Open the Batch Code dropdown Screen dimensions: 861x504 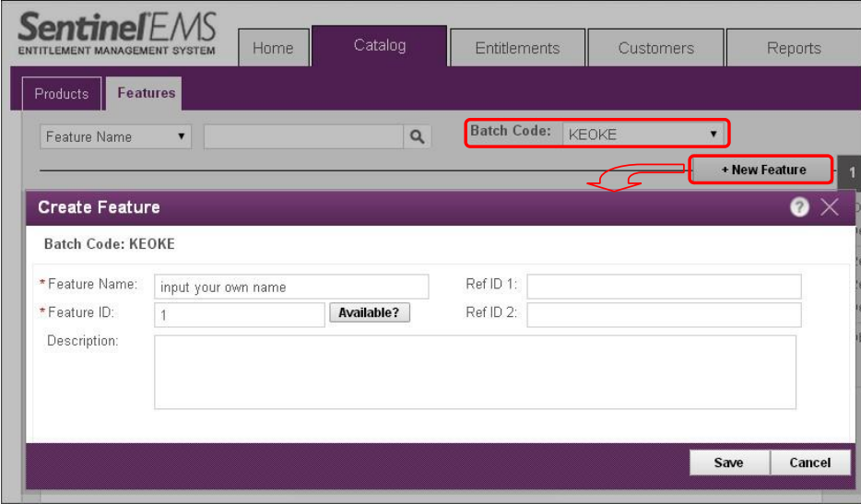(643, 134)
